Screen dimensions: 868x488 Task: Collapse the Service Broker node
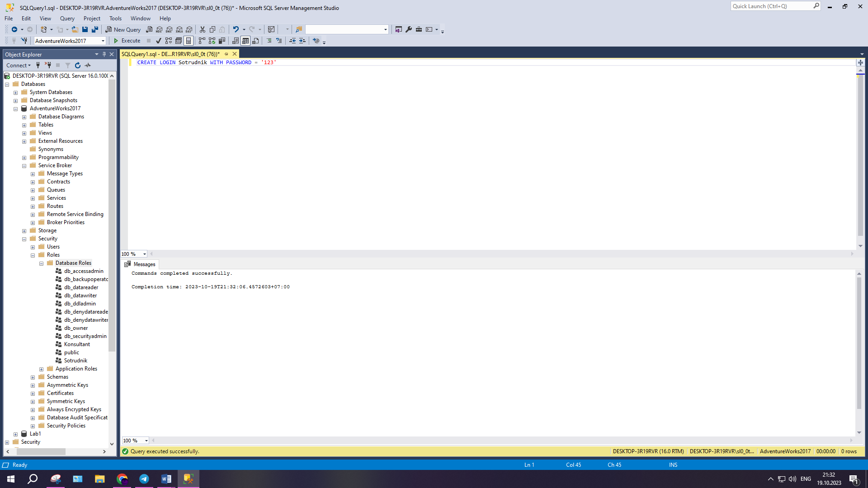(24, 166)
